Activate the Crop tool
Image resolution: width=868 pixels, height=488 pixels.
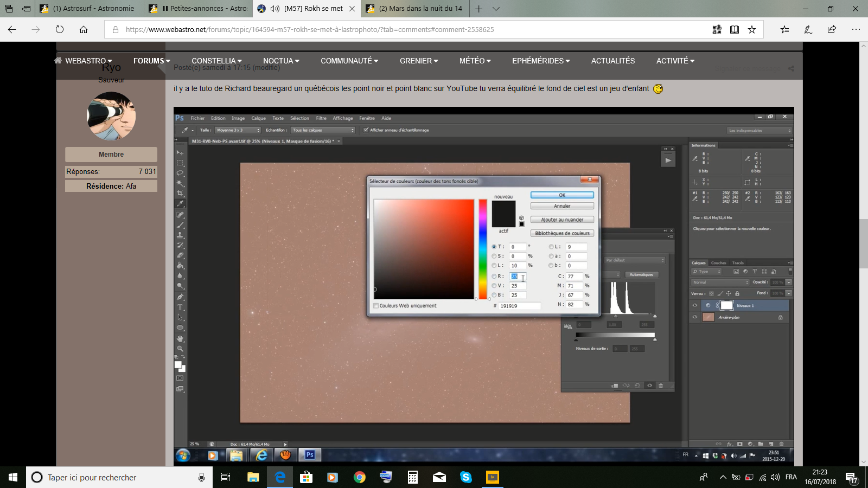click(x=180, y=194)
